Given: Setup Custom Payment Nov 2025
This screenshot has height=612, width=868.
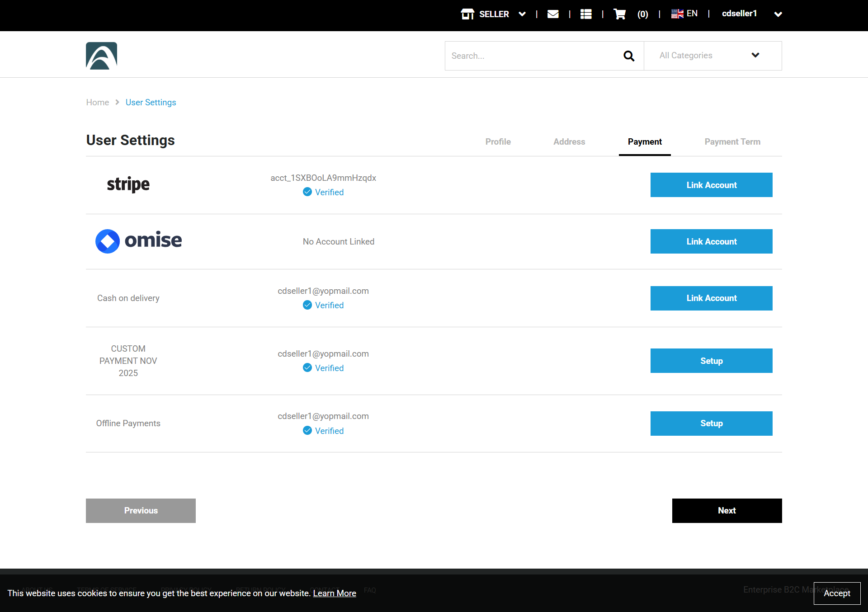Looking at the screenshot, I should (x=712, y=361).
